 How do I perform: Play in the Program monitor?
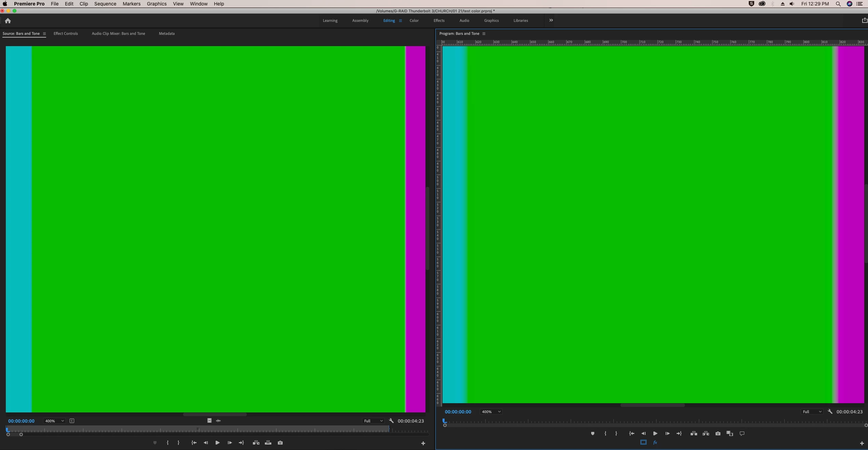(655, 434)
